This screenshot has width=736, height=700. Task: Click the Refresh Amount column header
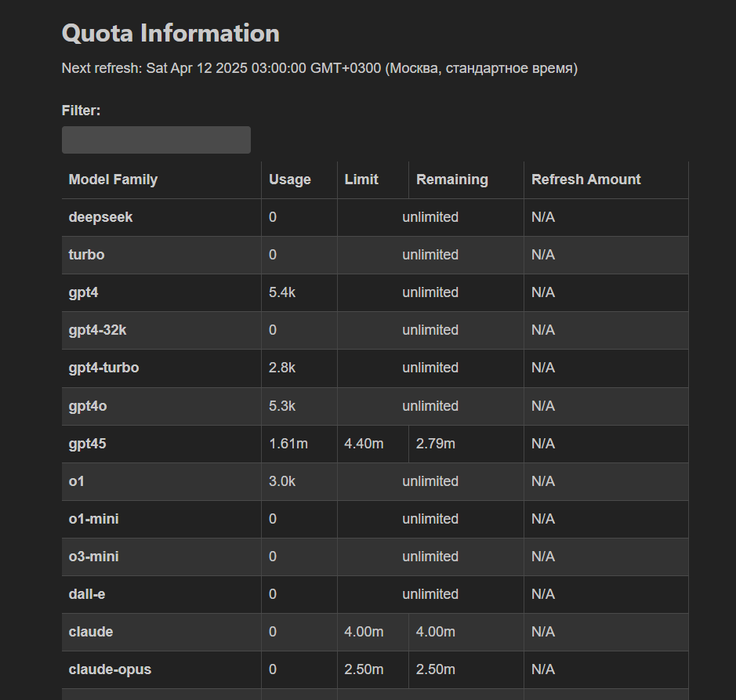(x=586, y=180)
